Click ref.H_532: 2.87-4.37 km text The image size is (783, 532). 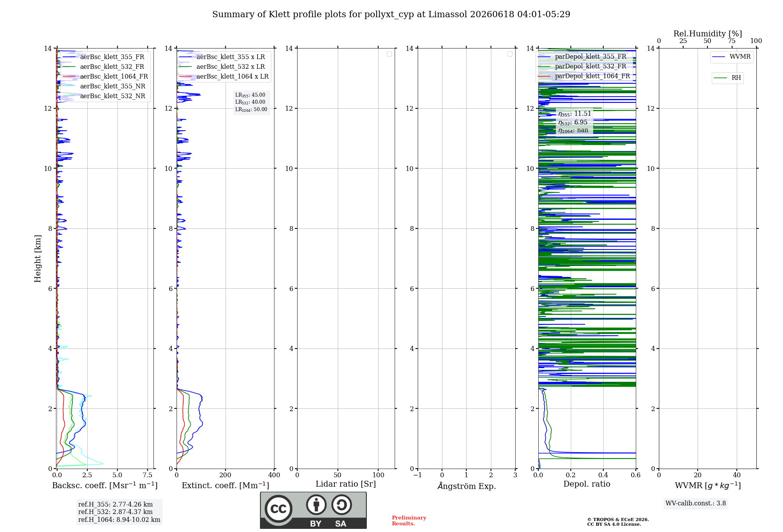click(x=115, y=512)
